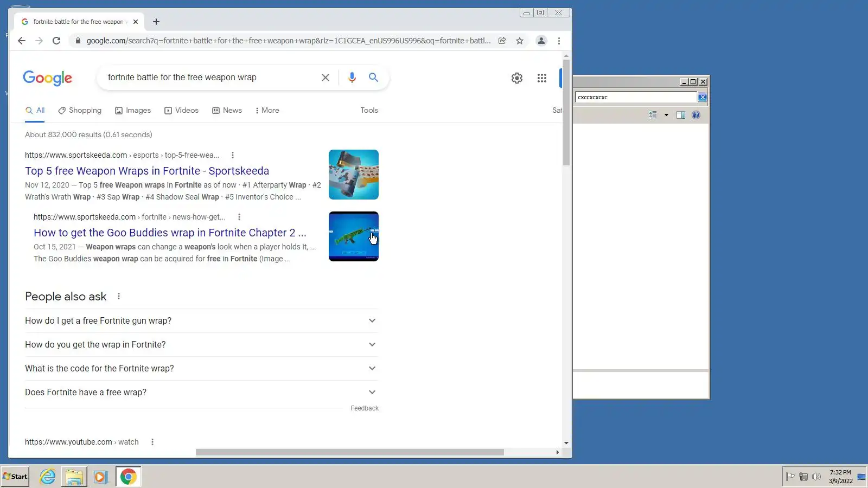Click the Chrome address bar URL

(289, 41)
